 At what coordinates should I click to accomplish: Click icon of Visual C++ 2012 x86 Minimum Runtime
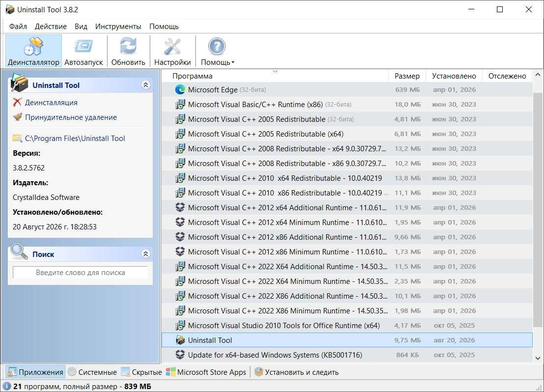180,252
